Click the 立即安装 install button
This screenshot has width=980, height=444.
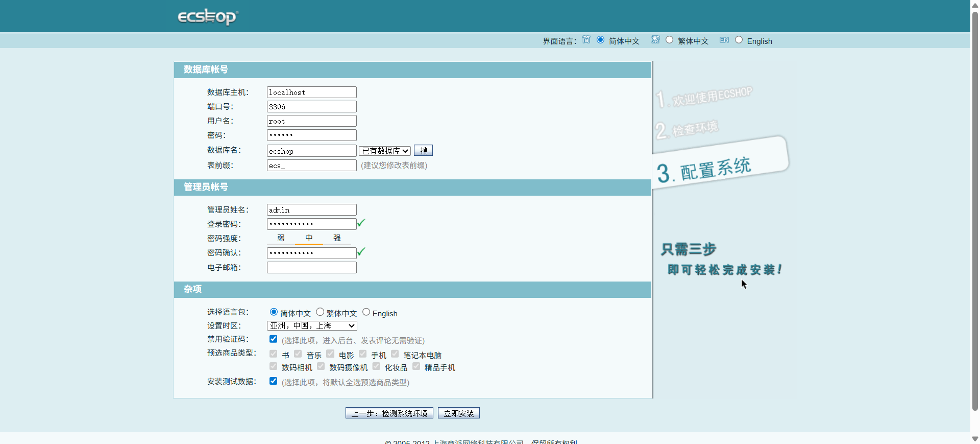tap(459, 413)
